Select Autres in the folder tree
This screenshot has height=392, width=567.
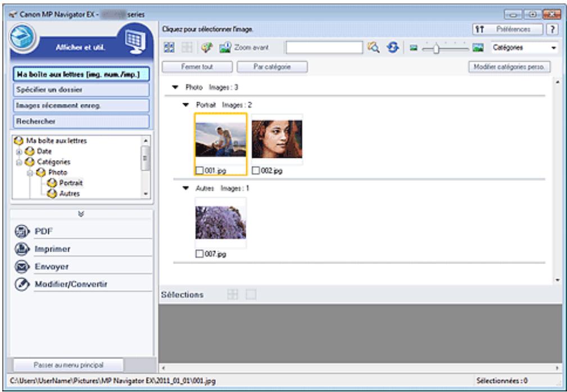tap(70, 194)
